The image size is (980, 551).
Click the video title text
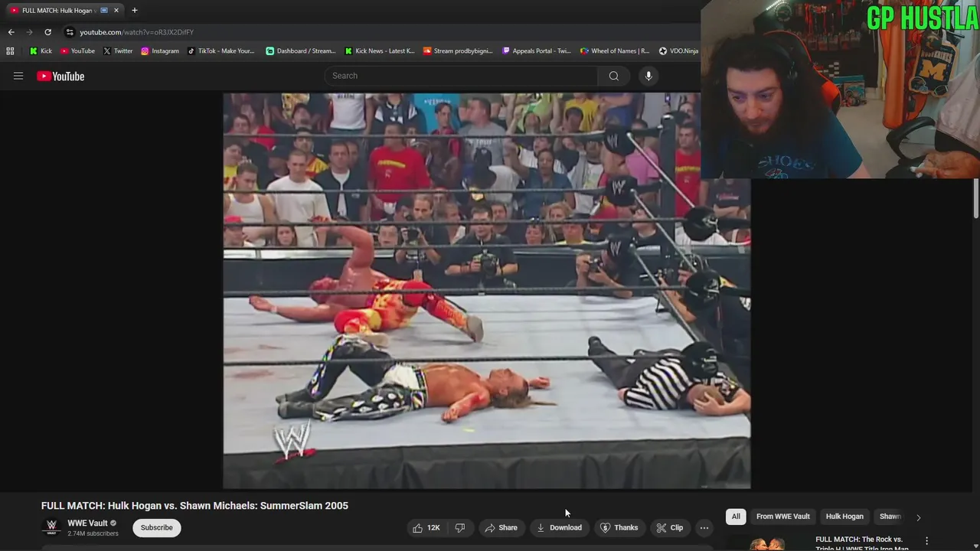click(x=194, y=506)
